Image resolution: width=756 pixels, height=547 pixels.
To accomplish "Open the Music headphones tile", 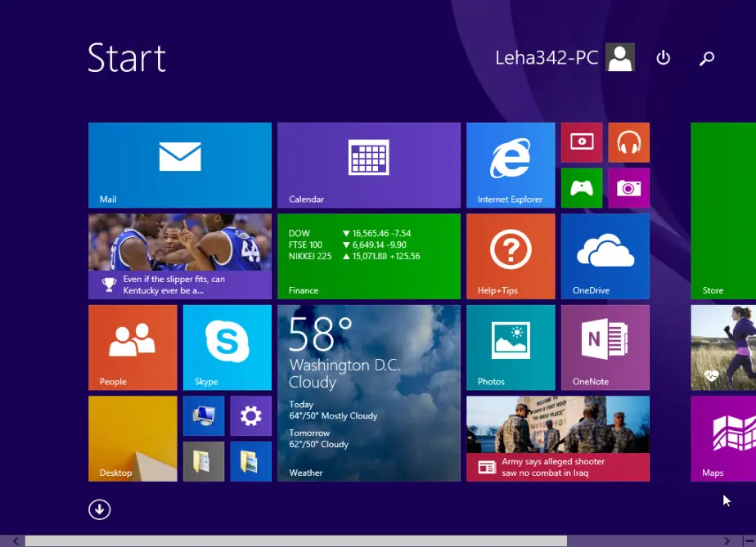I will click(628, 142).
